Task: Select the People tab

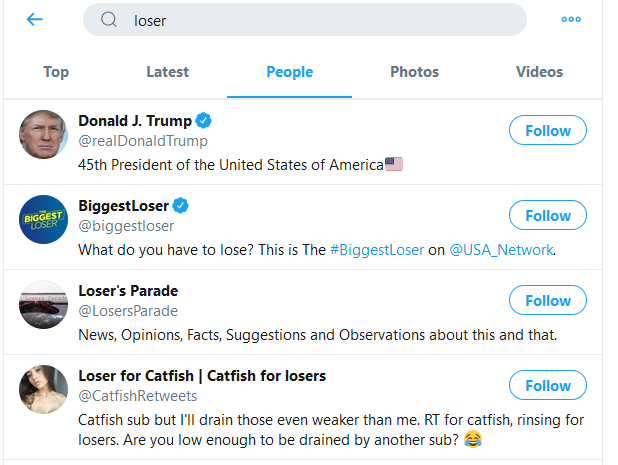Action: pyautogui.click(x=290, y=72)
